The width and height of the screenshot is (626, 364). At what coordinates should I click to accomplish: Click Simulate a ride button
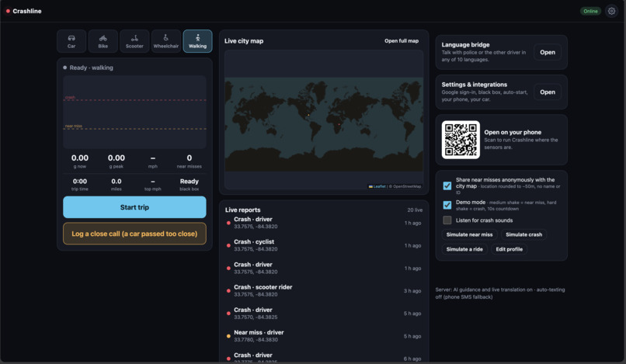coord(464,249)
